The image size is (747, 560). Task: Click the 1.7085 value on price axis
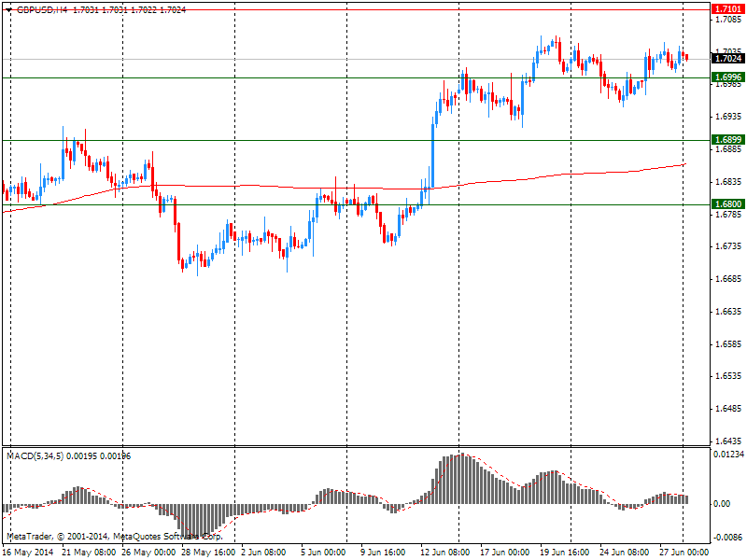[x=729, y=20]
